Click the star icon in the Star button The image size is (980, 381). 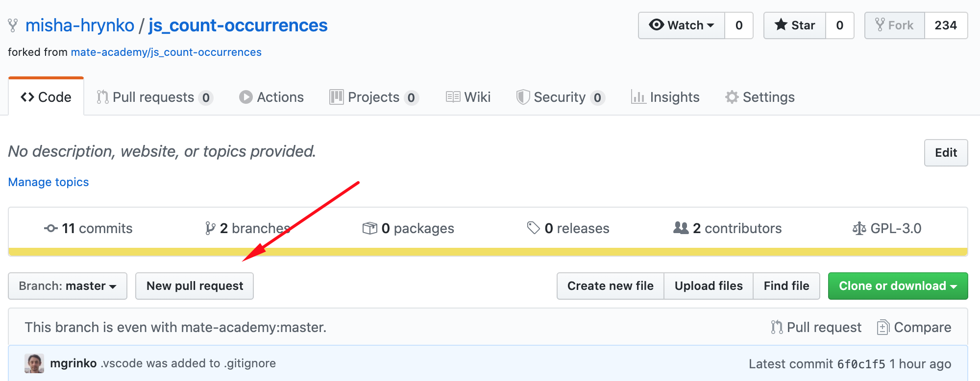pyautogui.click(x=781, y=25)
